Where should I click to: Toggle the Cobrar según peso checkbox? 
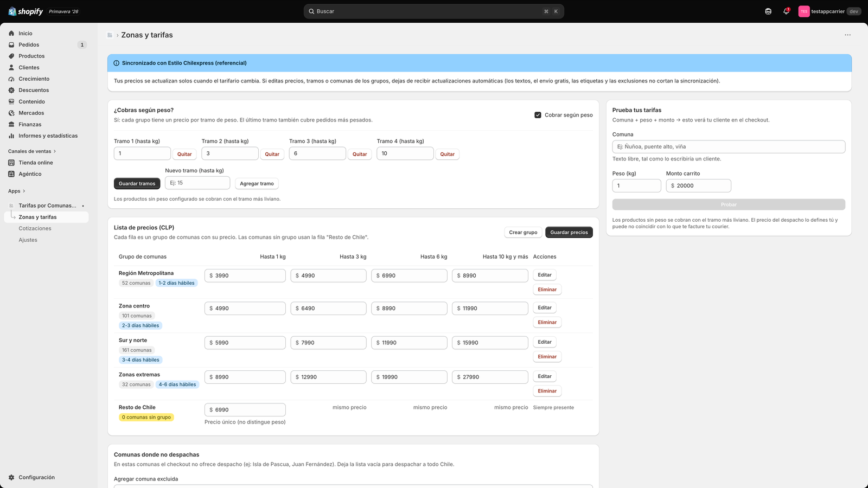click(538, 115)
